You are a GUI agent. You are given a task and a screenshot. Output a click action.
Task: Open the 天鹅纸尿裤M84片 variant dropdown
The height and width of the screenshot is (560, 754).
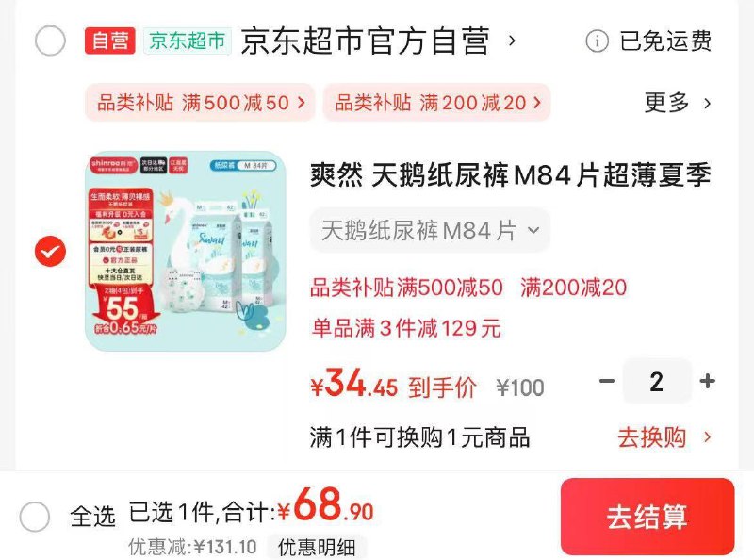(x=430, y=230)
